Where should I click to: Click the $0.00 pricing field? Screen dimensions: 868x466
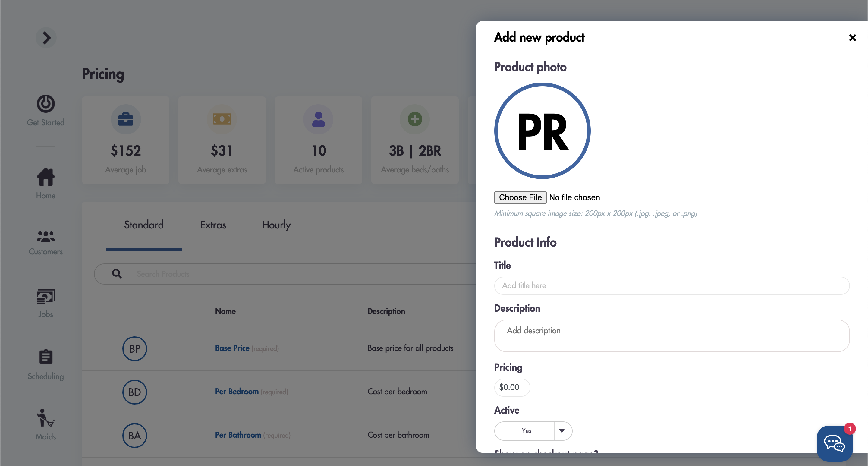tap(512, 387)
